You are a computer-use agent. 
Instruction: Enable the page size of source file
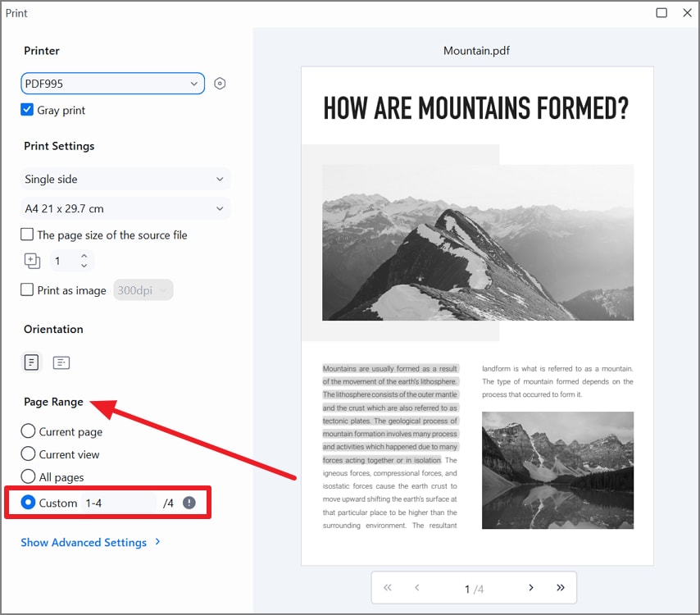click(x=27, y=235)
